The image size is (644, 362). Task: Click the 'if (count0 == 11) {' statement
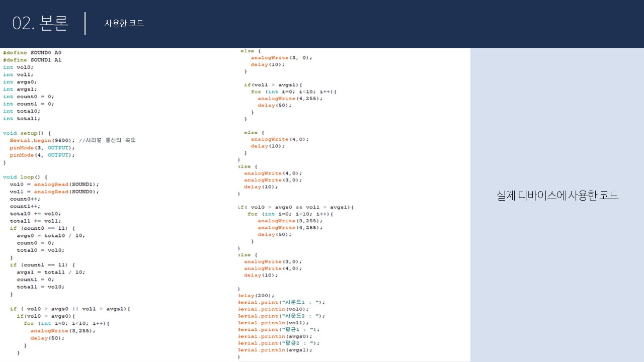pyautogui.click(x=42, y=228)
